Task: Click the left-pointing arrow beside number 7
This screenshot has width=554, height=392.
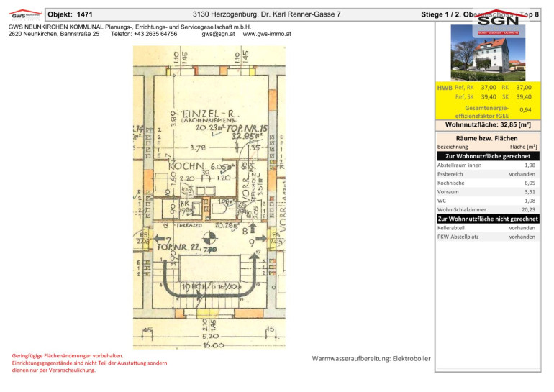Action: (x=159, y=238)
